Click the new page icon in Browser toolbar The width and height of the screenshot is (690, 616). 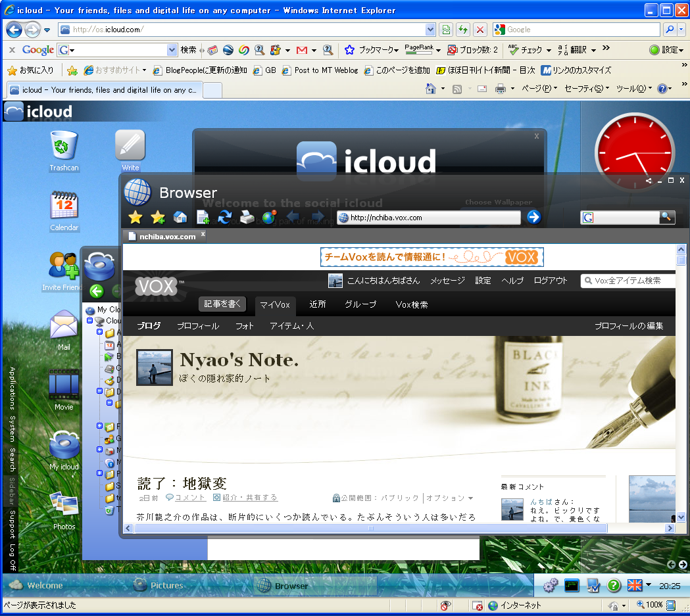click(203, 217)
